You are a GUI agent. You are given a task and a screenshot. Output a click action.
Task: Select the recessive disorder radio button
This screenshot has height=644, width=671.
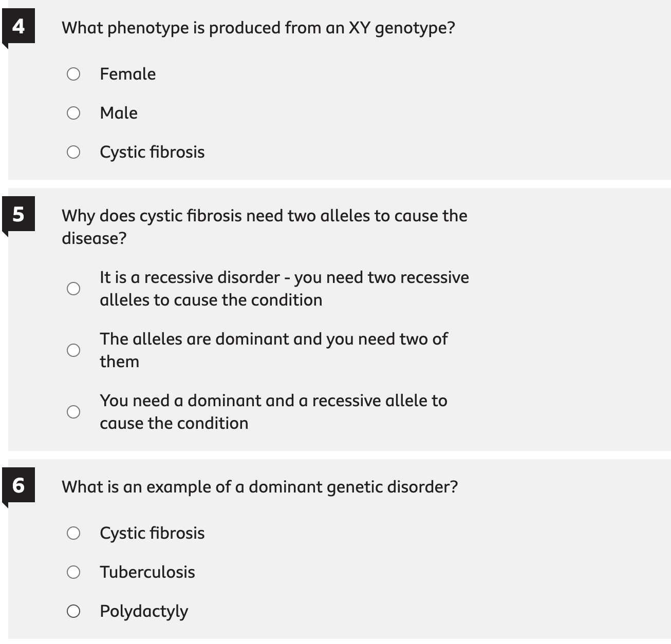73,289
